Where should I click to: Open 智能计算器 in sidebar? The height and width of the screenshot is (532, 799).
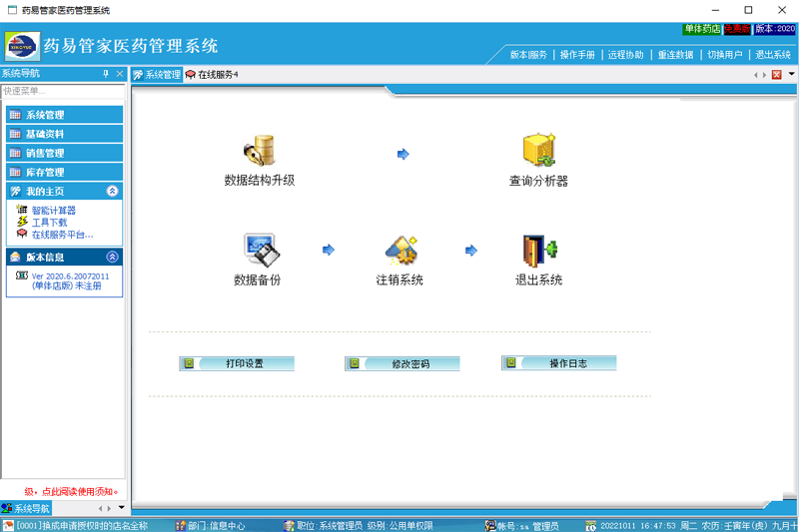54,211
